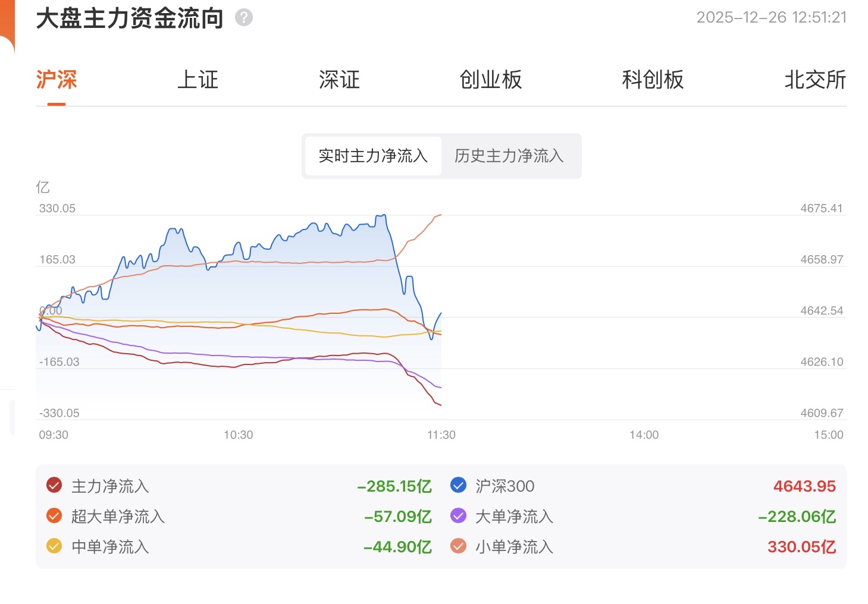
Task: Click the 10:30 time axis label
Action: tap(238, 435)
